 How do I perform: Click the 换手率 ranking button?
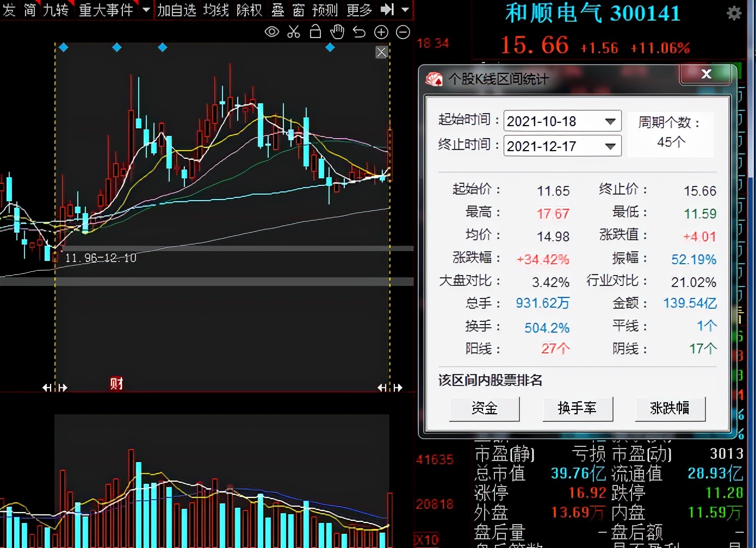click(577, 408)
